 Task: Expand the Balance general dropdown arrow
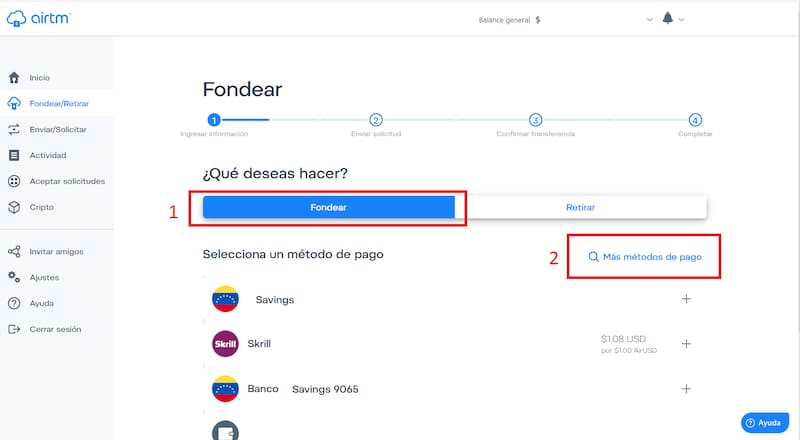coord(649,19)
